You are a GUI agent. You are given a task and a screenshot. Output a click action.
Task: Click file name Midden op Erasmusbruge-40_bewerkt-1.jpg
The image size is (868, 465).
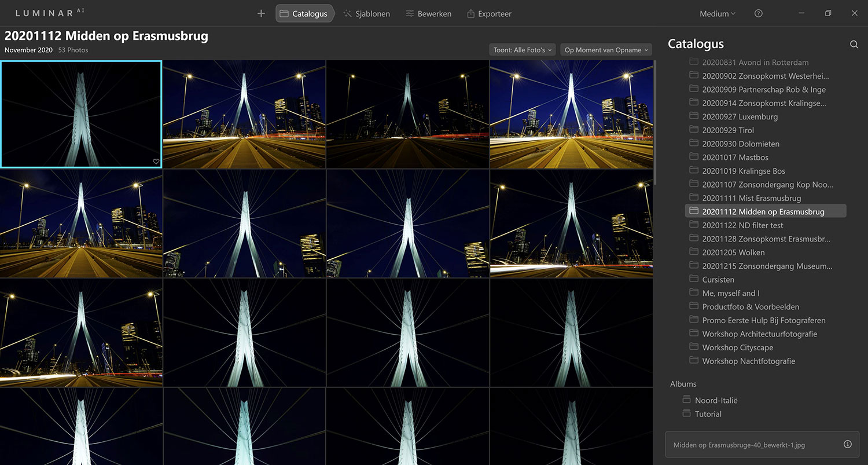pos(739,445)
